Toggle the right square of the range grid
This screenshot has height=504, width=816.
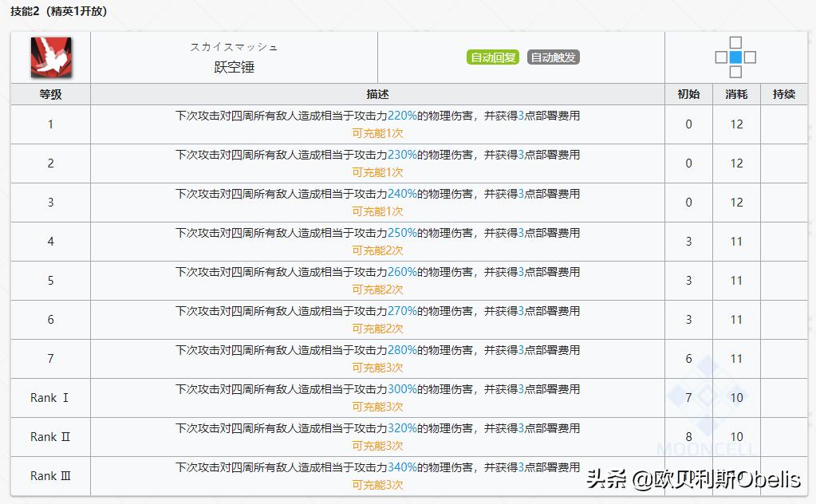(750, 57)
